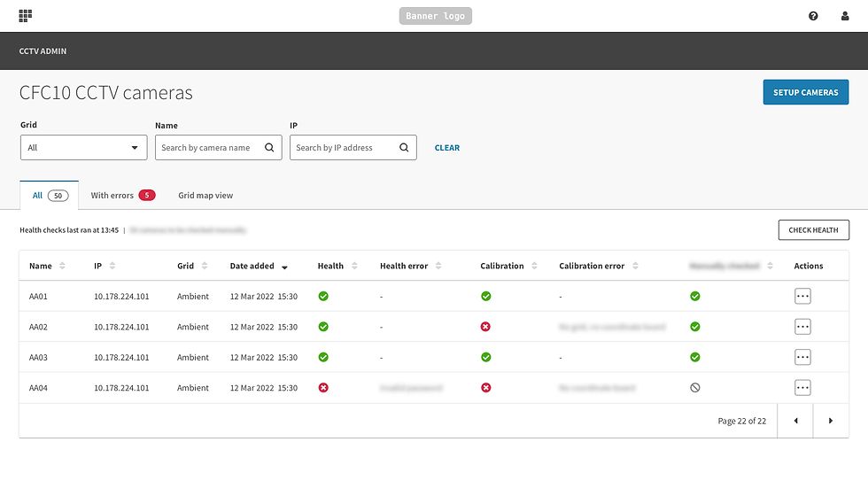
Task: Open the actions menu for camera AA01
Action: pyautogui.click(x=802, y=296)
